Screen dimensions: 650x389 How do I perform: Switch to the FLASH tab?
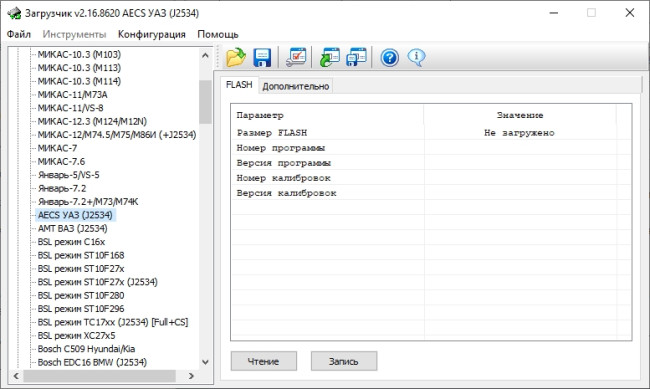(x=239, y=85)
